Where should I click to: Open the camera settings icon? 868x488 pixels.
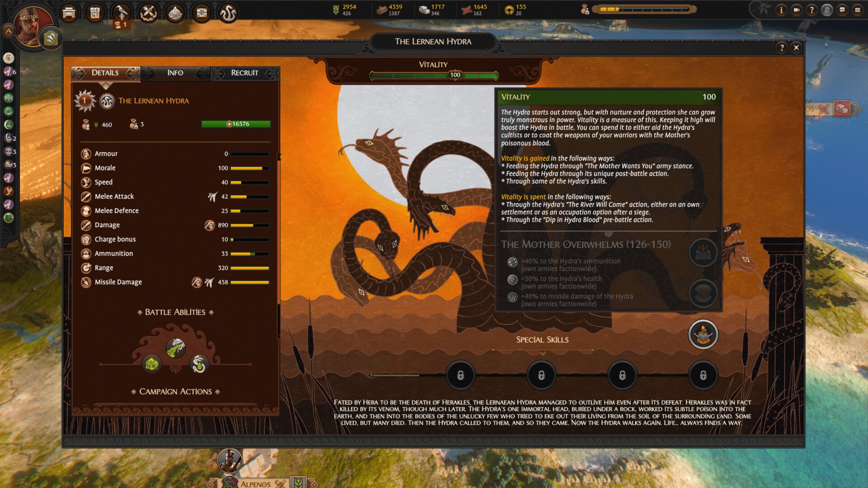797,10
